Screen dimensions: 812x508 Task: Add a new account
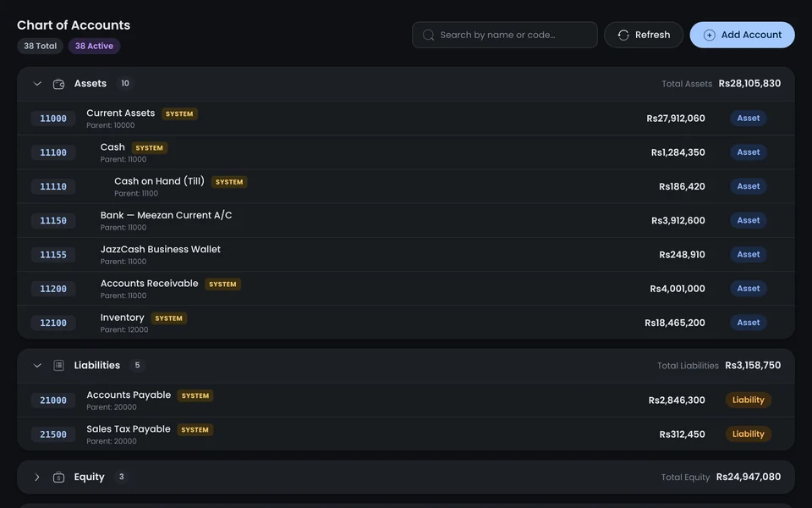[x=742, y=35]
